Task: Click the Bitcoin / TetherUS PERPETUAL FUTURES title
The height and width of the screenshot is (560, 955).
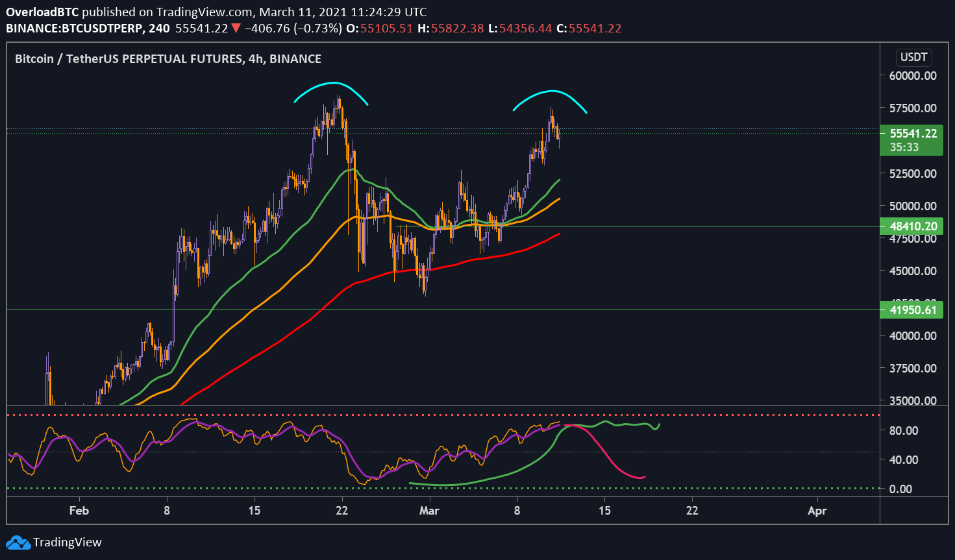Action: [168, 58]
